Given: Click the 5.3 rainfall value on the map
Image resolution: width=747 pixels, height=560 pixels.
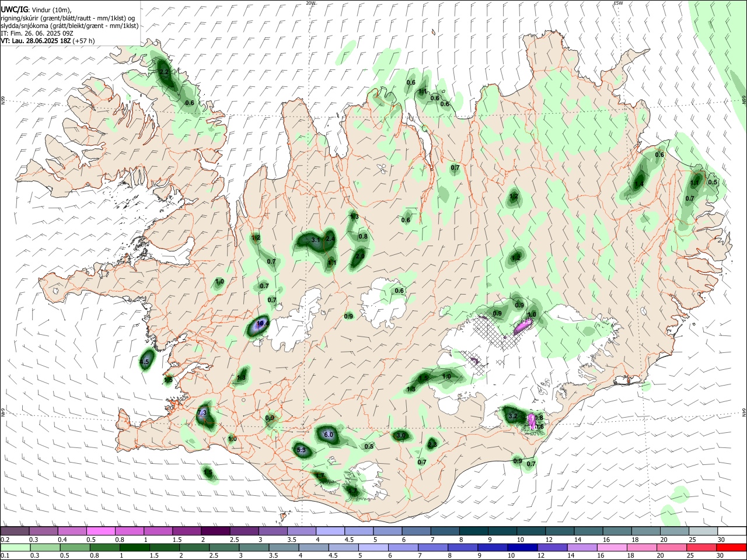Looking at the screenshot, I should pos(301,450).
